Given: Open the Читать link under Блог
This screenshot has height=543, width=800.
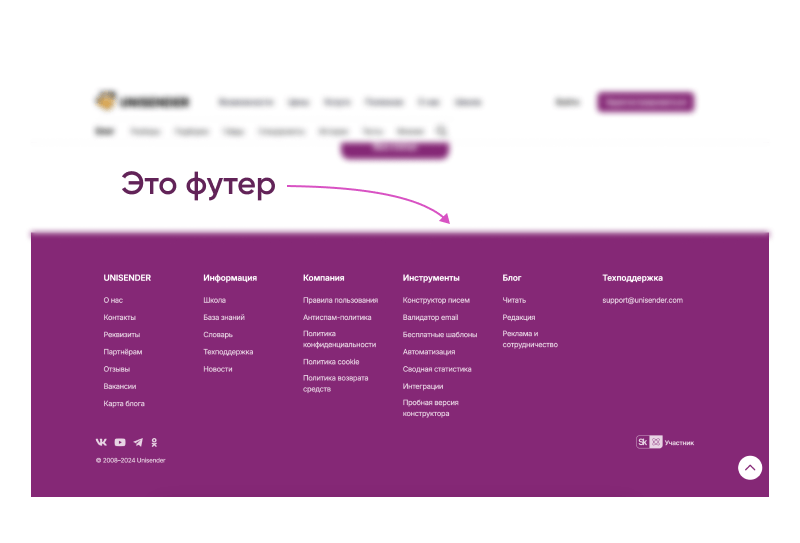Looking at the screenshot, I should click(x=514, y=300).
